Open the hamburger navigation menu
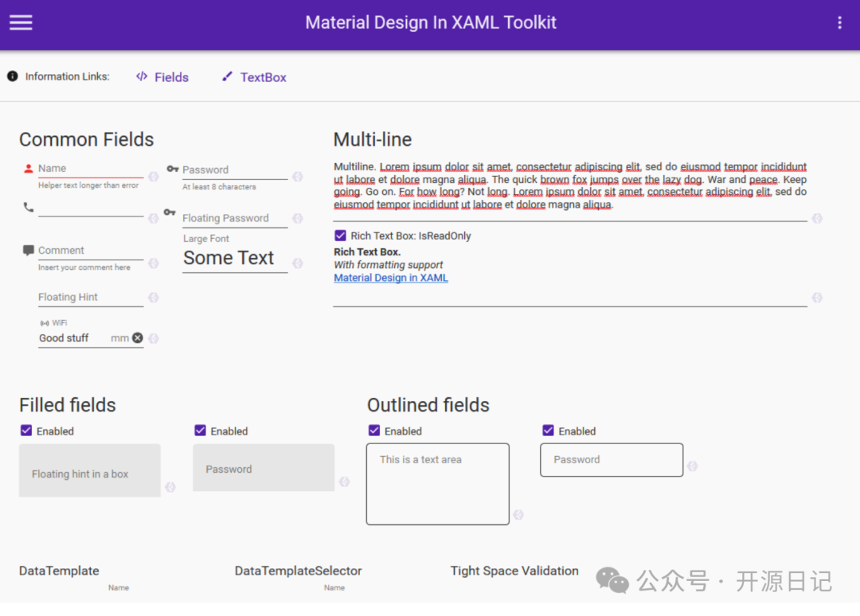Image resolution: width=860 pixels, height=616 pixels. click(x=21, y=22)
